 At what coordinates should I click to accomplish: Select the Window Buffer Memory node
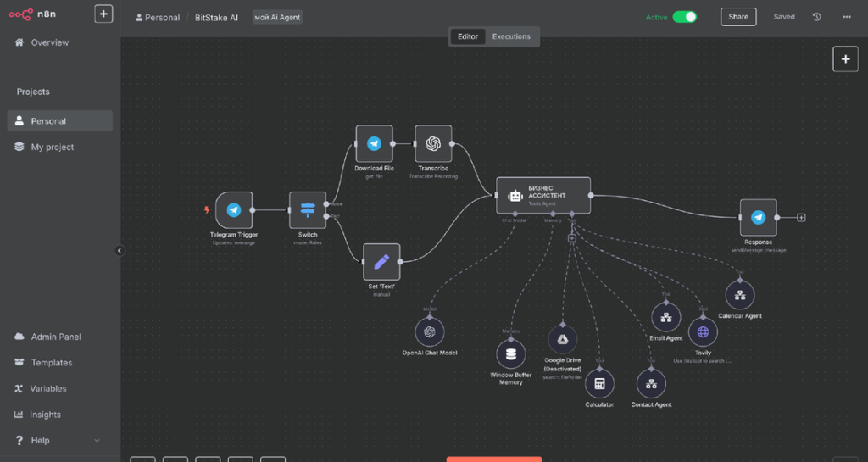(511, 353)
